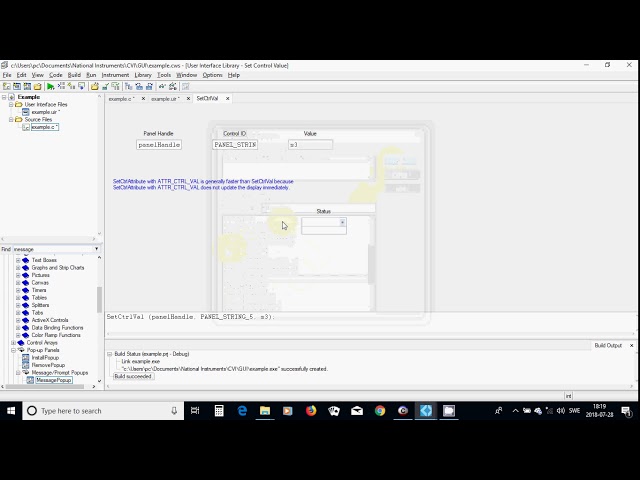Select MessagePopup in the library tree

pyautogui.click(x=54, y=380)
